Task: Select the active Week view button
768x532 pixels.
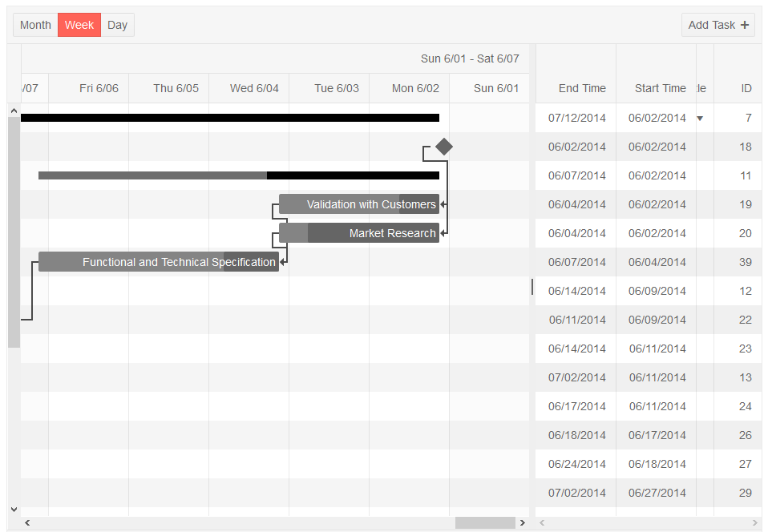Action: click(x=79, y=25)
